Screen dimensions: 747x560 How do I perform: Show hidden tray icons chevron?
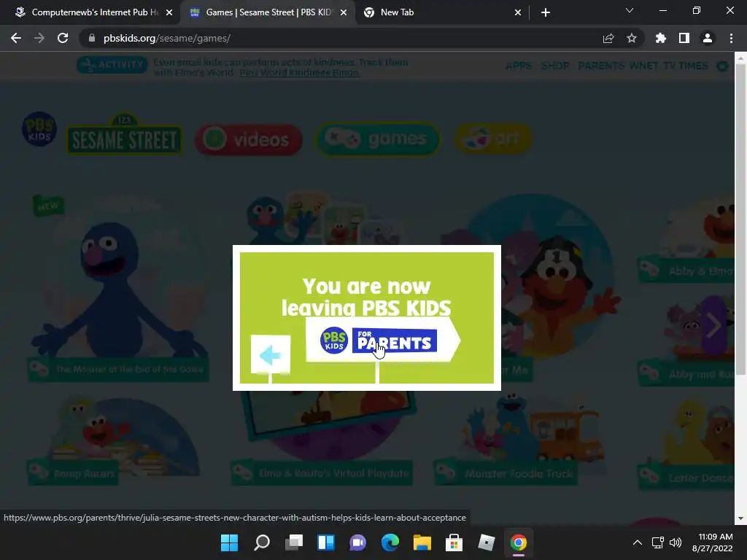(637, 542)
